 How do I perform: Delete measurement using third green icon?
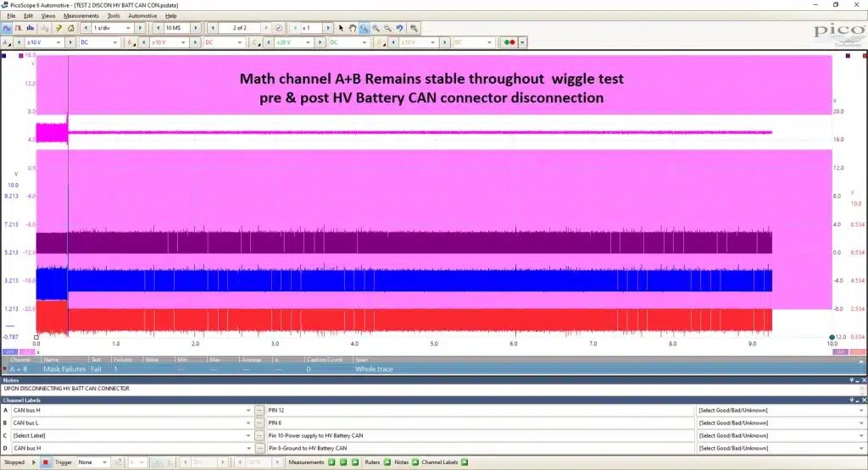pos(355,462)
